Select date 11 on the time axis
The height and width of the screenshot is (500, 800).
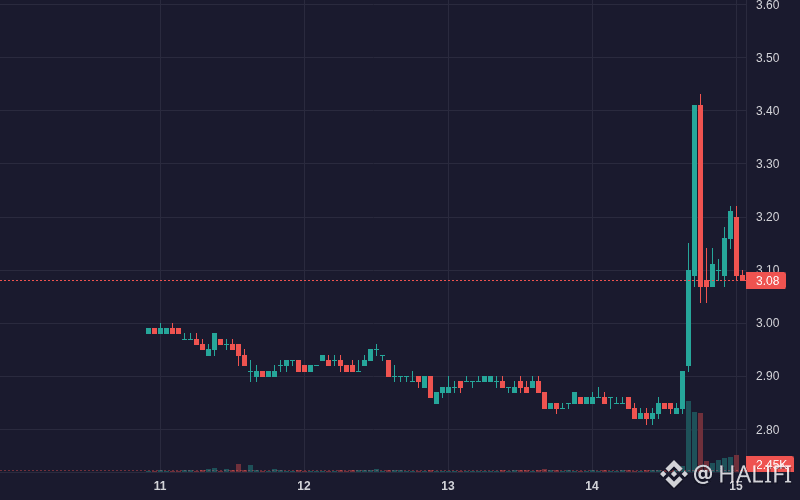click(160, 486)
